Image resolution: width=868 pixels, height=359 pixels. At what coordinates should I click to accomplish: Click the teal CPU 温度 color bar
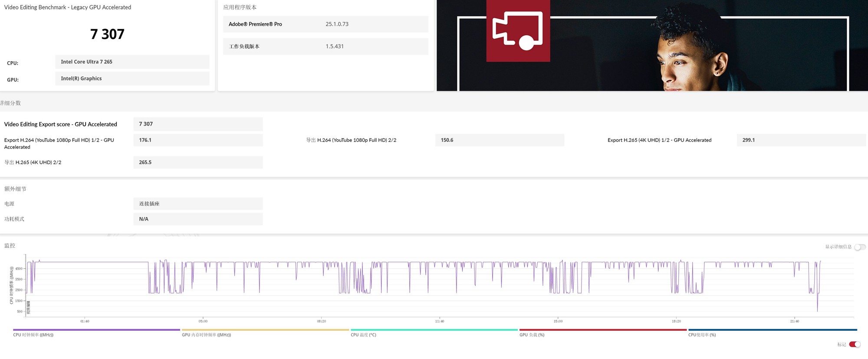(434, 330)
